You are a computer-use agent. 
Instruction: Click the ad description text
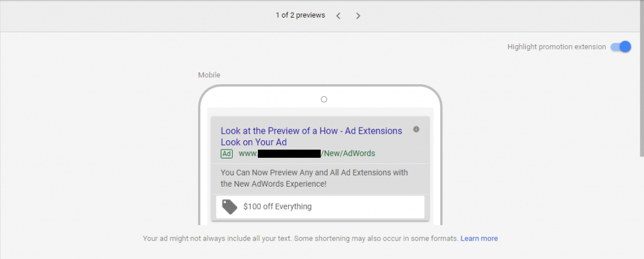[x=314, y=178]
